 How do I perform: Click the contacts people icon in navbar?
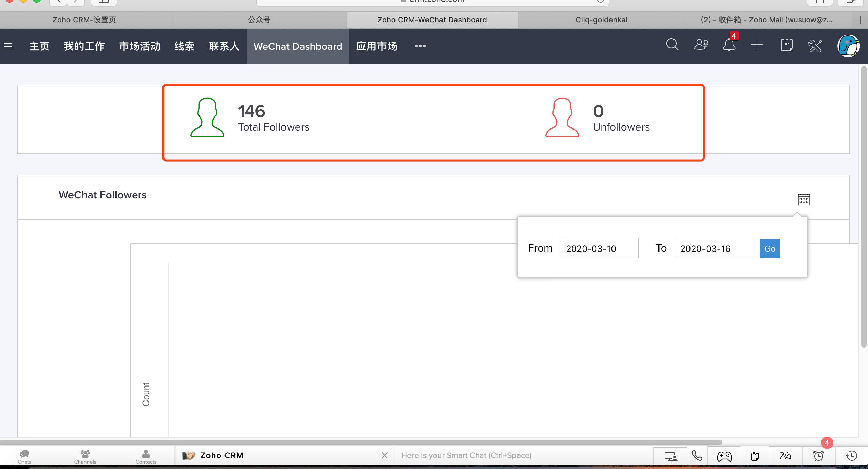pyautogui.click(x=701, y=45)
